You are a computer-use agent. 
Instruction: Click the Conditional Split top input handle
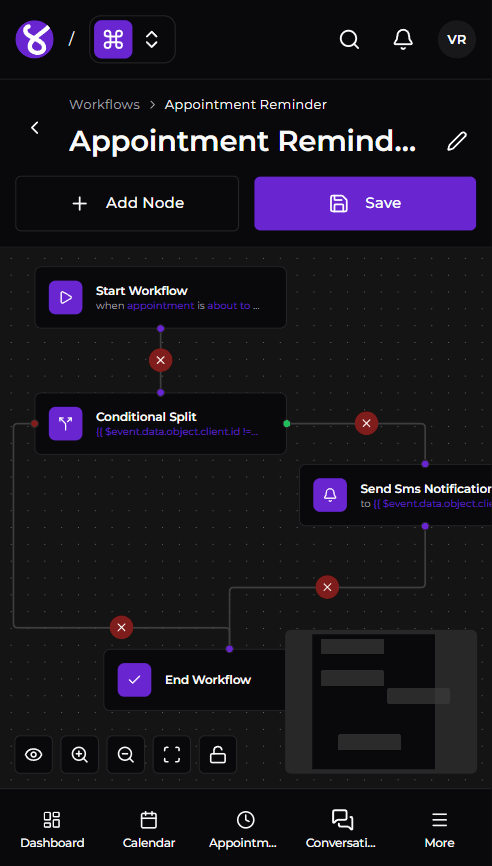point(161,393)
